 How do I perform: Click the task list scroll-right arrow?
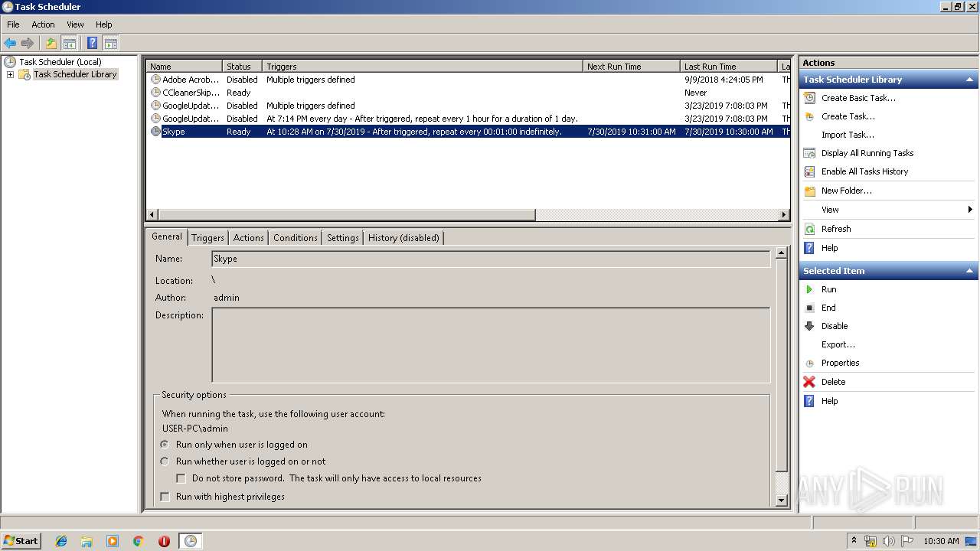click(783, 215)
